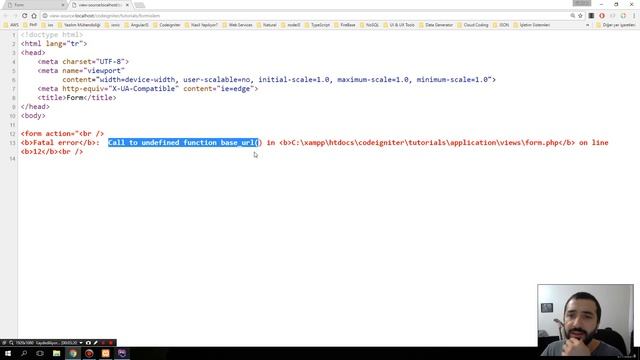Open the Natural bookmark folder
The height and width of the screenshot is (360, 640).
[267, 25]
